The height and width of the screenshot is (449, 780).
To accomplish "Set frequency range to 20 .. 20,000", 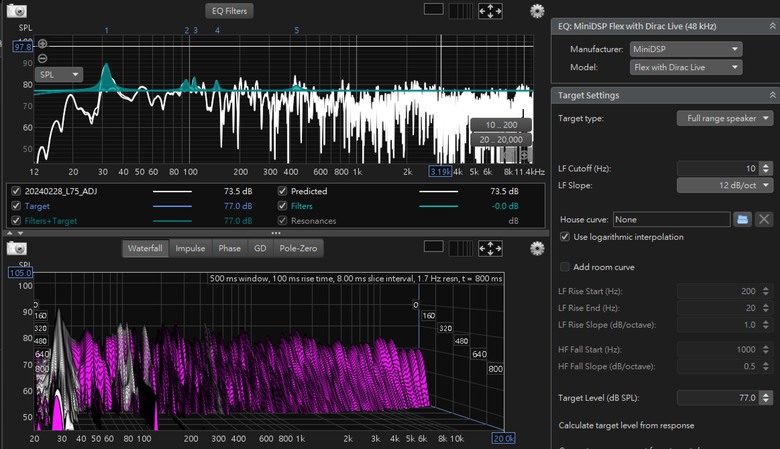I will pos(501,140).
